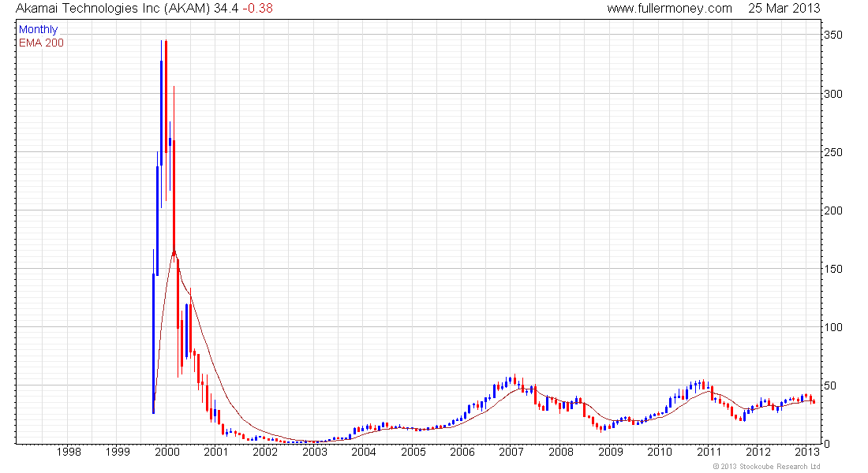Click the blue 'Monthly' legend label
Screen dimensions: 868x473
(38, 29)
